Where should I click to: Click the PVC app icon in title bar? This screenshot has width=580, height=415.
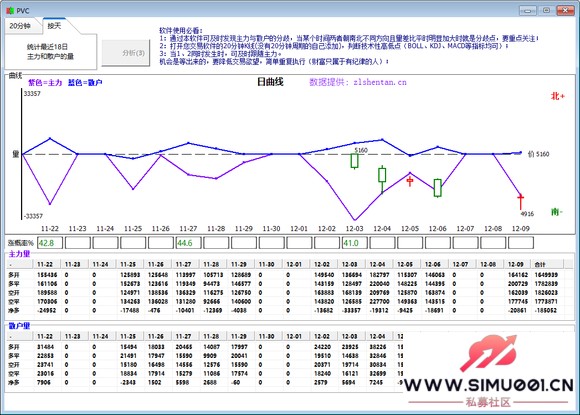(10, 10)
